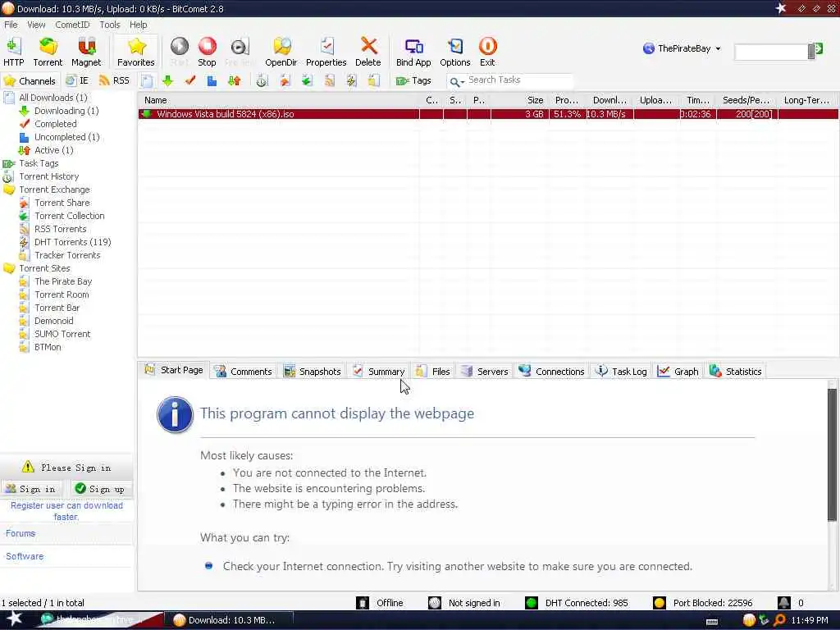This screenshot has width=840, height=630.
Task: Switch to the Graph tab
Action: coord(678,372)
